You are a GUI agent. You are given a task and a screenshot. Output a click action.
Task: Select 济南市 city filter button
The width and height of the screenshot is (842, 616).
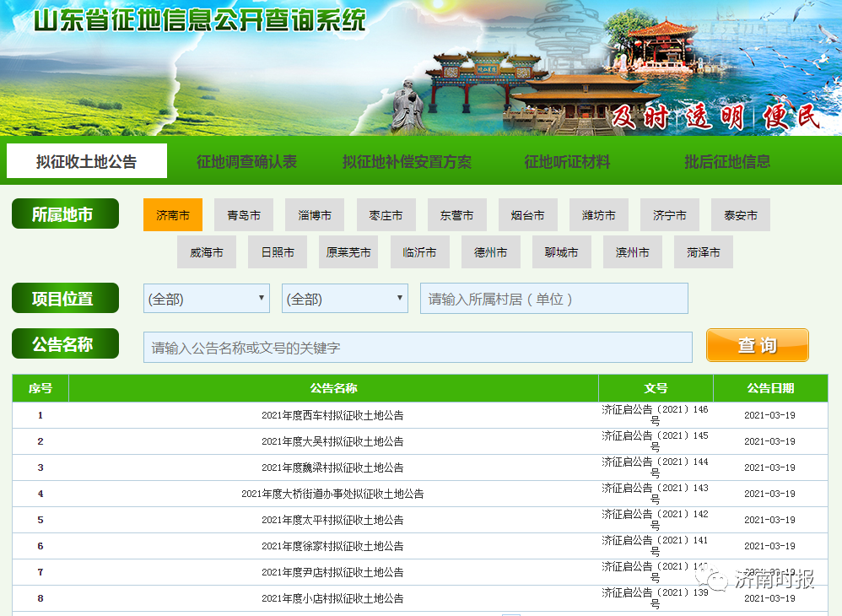pyautogui.click(x=173, y=215)
